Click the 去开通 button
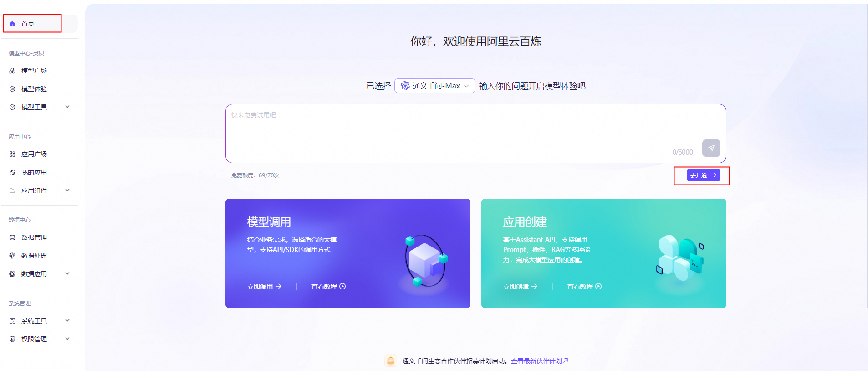This screenshot has height=371, width=868. (703, 175)
